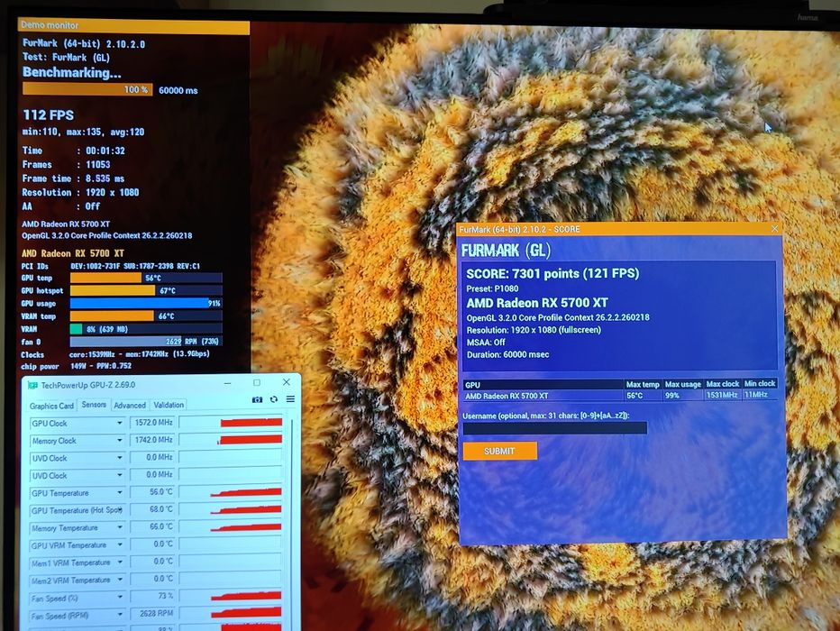Click the 1572.0 MHz GPU Clock value
This screenshot has height=631, width=840.
(x=153, y=423)
